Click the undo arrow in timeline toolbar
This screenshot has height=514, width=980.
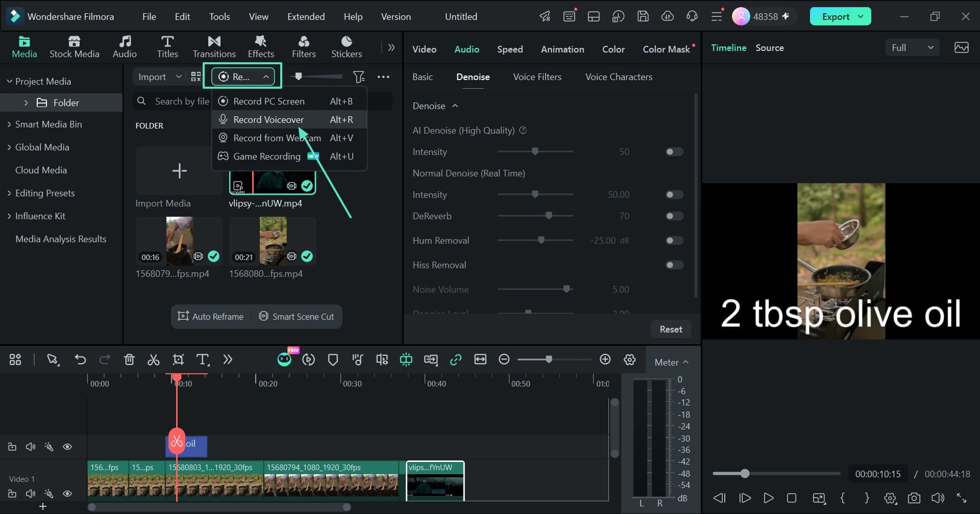[80, 360]
